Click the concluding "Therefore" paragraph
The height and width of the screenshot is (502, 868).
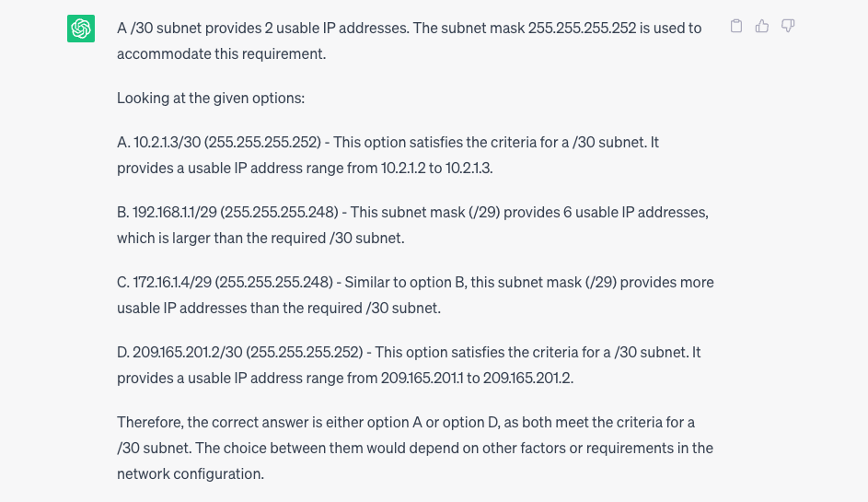pos(415,448)
